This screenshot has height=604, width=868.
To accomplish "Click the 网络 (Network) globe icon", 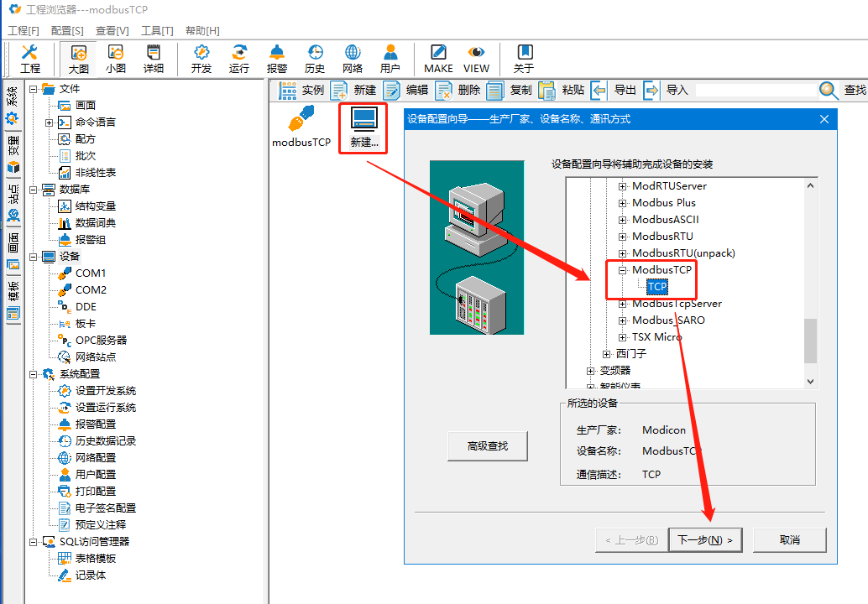I will click(x=353, y=59).
